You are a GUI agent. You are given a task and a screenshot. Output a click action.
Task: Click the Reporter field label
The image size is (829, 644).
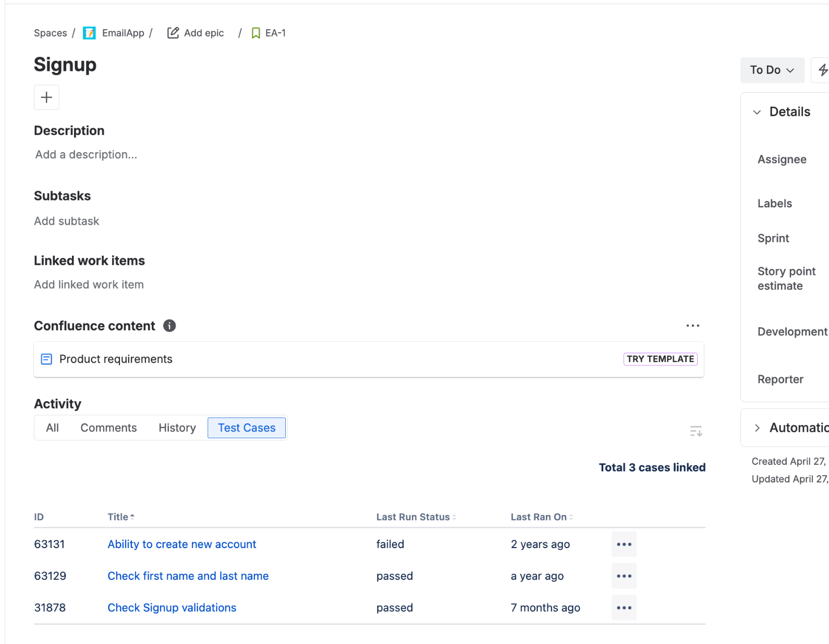click(x=781, y=379)
